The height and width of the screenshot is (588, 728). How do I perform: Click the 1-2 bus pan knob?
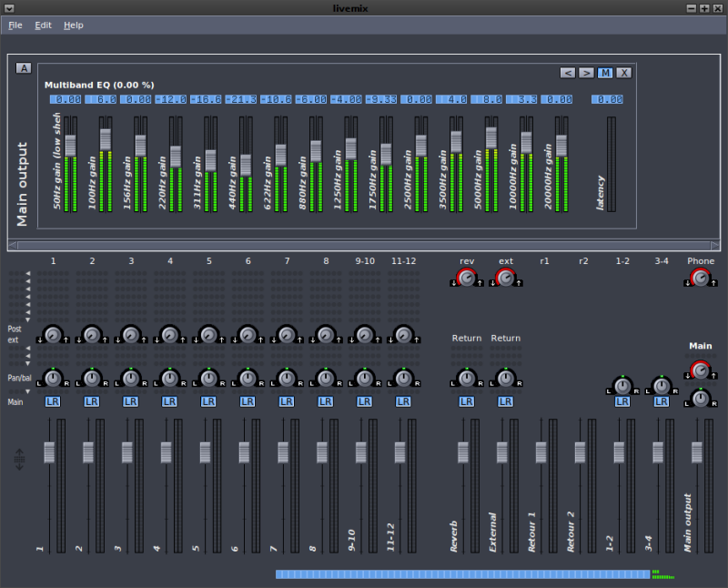(622, 386)
